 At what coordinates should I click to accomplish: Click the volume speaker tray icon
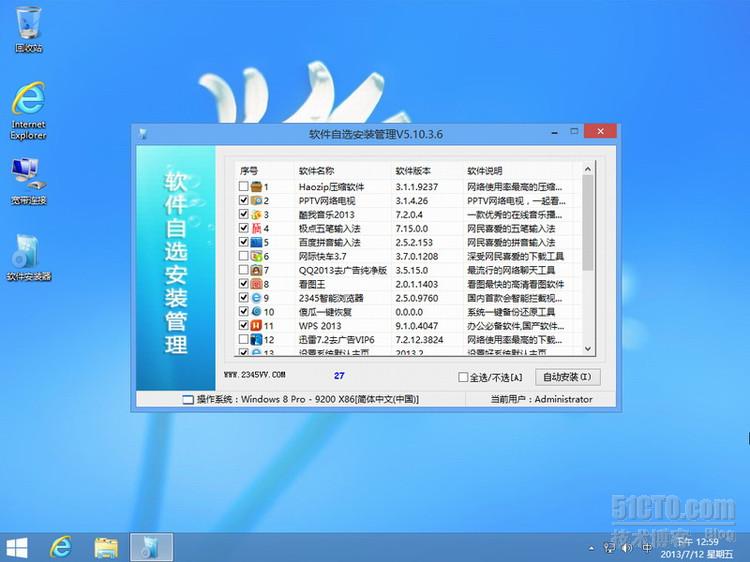pos(628,548)
